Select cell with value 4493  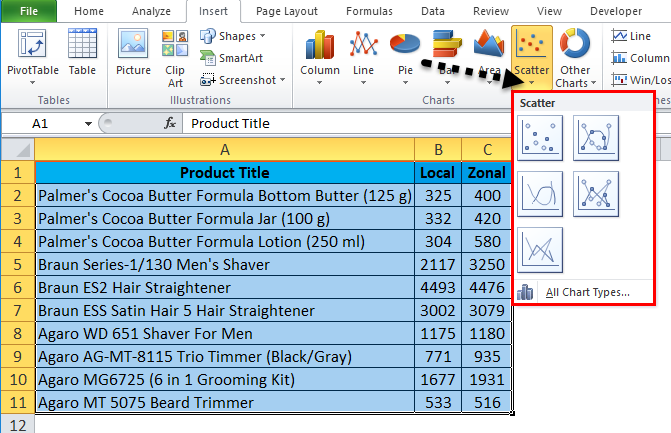click(x=438, y=288)
